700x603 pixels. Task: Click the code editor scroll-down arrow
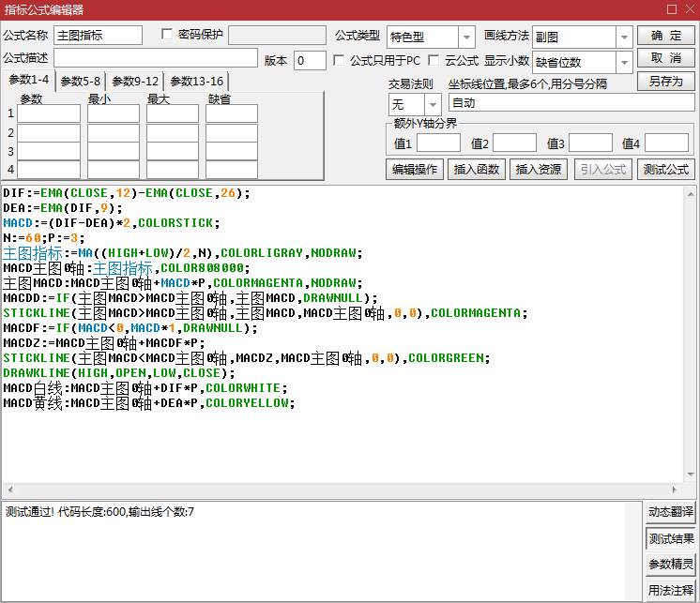[x=691, y=475]
